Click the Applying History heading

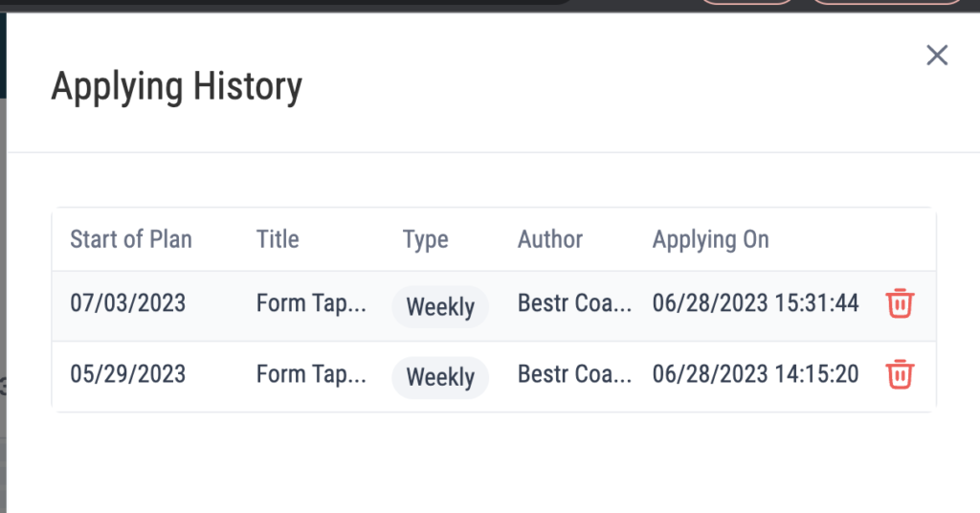(177, 87)
